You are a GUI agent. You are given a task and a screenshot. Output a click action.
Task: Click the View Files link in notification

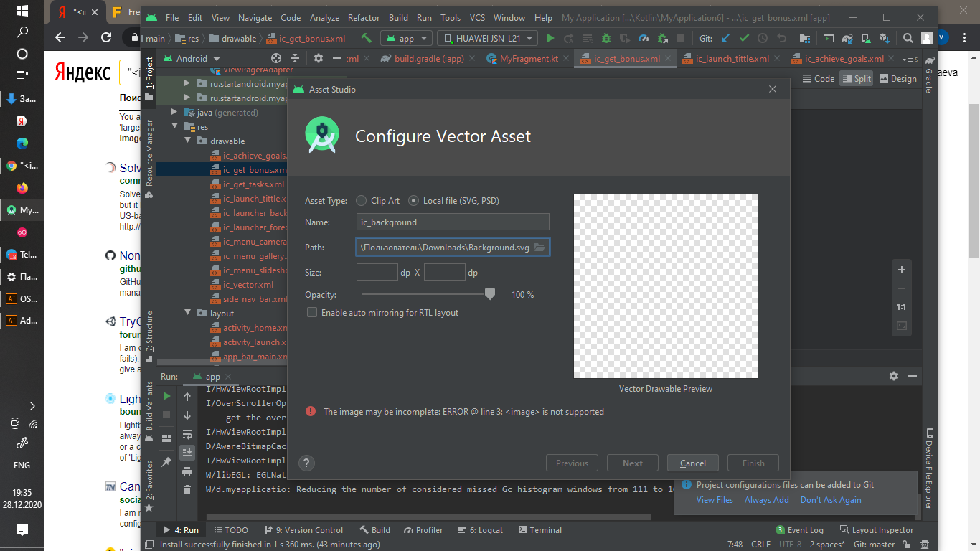(715, 500)
